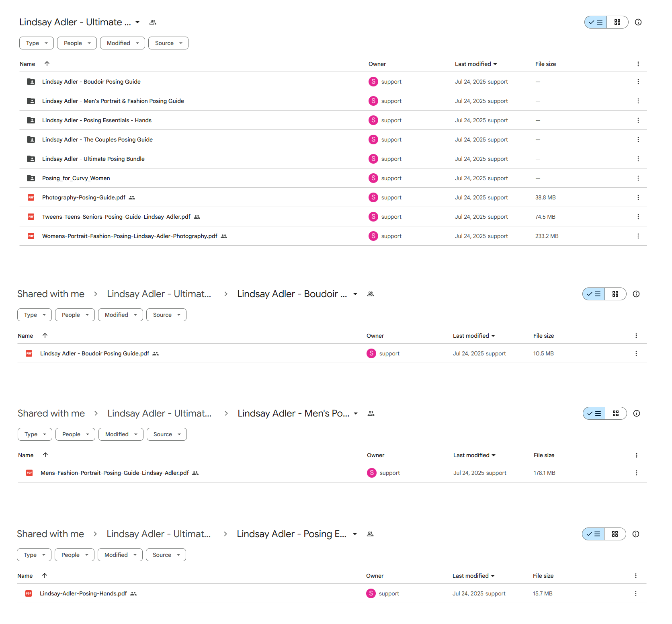672x624 pixels.
Task: Select Mens-Fashion-Portrait-Posing-Guide-Lindsay-Adler.pdf row
Action: tap(332, 473)
